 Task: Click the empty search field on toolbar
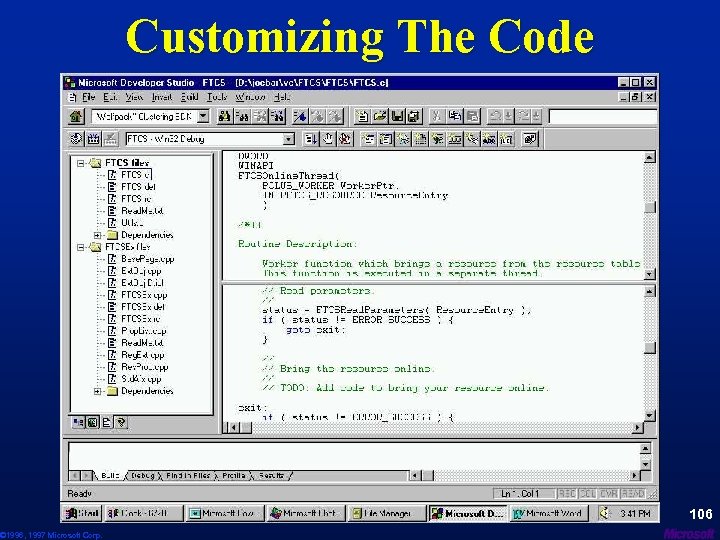[603, 117]
